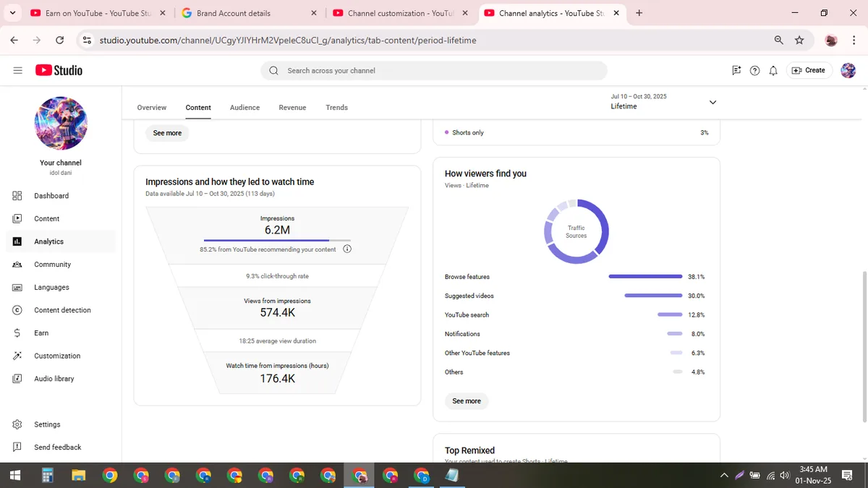868x488 pixels.
Task: Click the Languages sidebar icon
Action: click(17, 287)
